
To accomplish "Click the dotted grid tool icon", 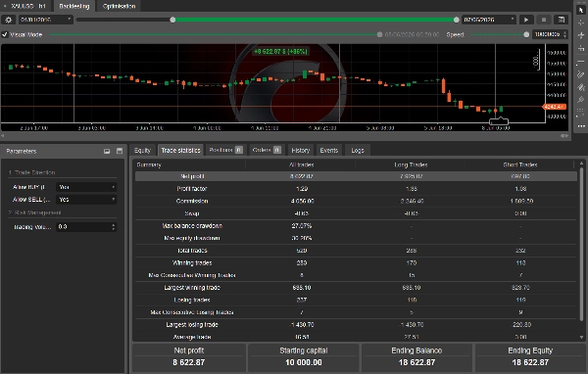I will click(x=581, y=112).
